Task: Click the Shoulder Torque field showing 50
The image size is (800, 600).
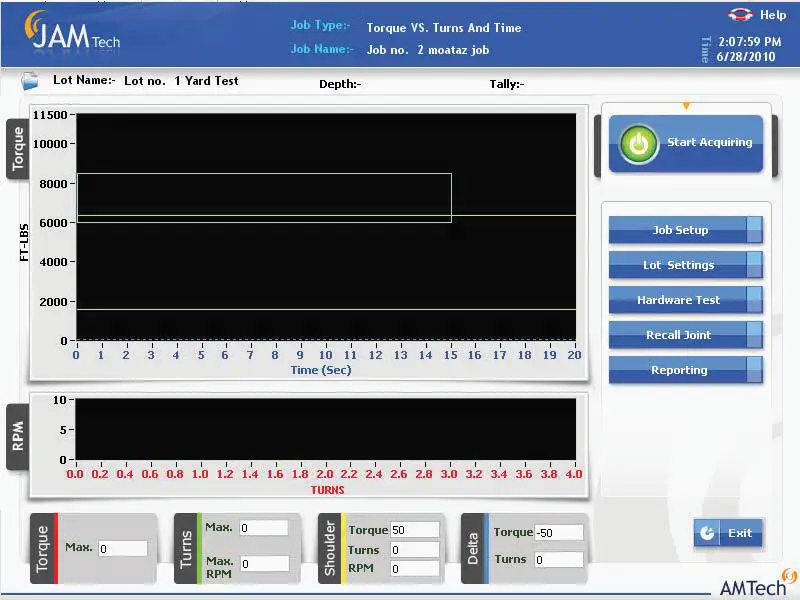Action: pos(415,530)
